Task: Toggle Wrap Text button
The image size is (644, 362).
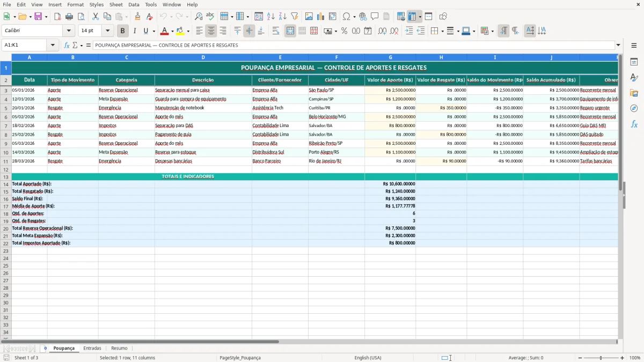Action: pyautogui.click(x=276, y=31)
